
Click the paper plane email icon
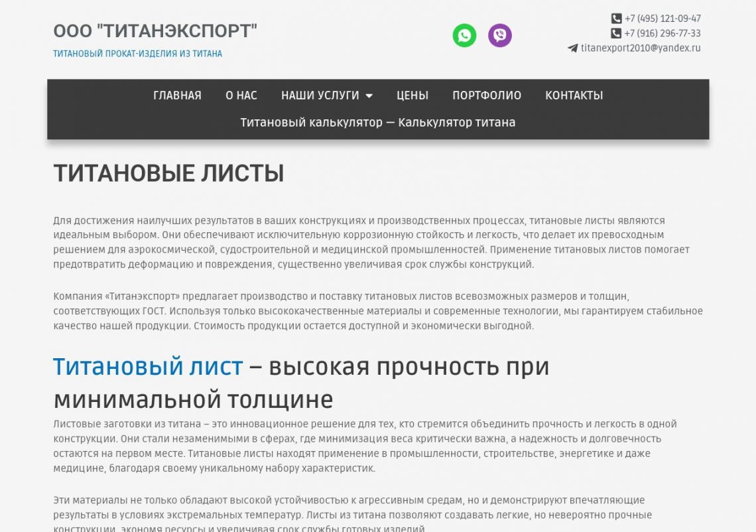572,48
